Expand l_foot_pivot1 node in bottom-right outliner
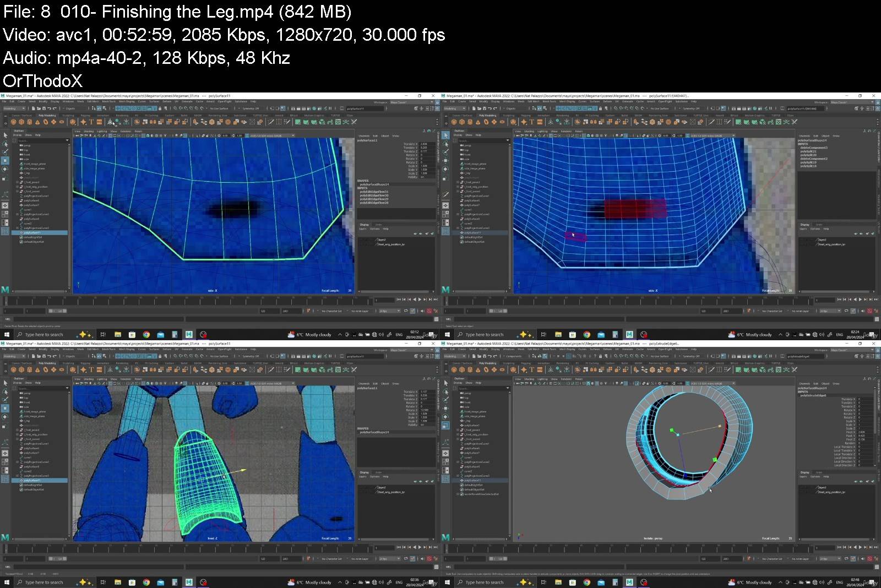The image size is (881, 588). point(458,430)
